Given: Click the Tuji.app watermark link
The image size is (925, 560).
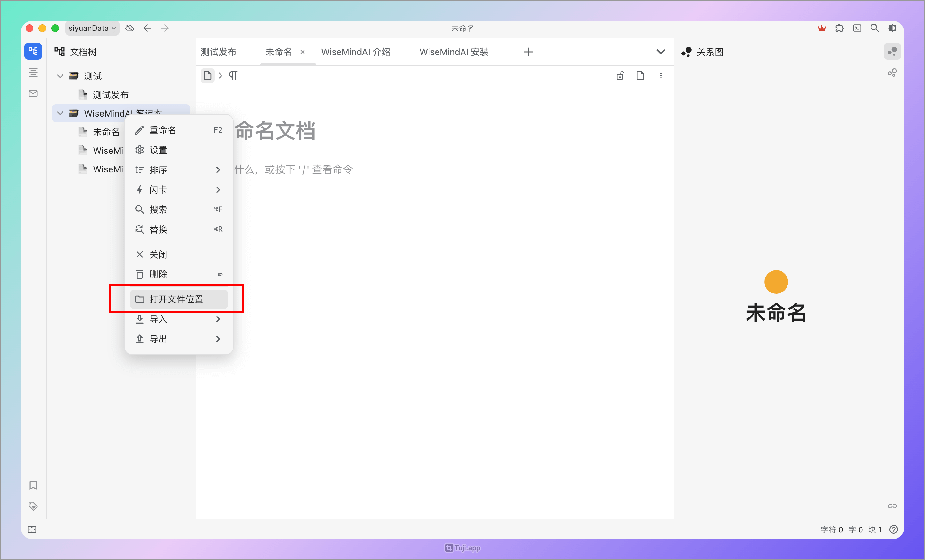Looking at the screenshot, I should click(x=463, y=548).
